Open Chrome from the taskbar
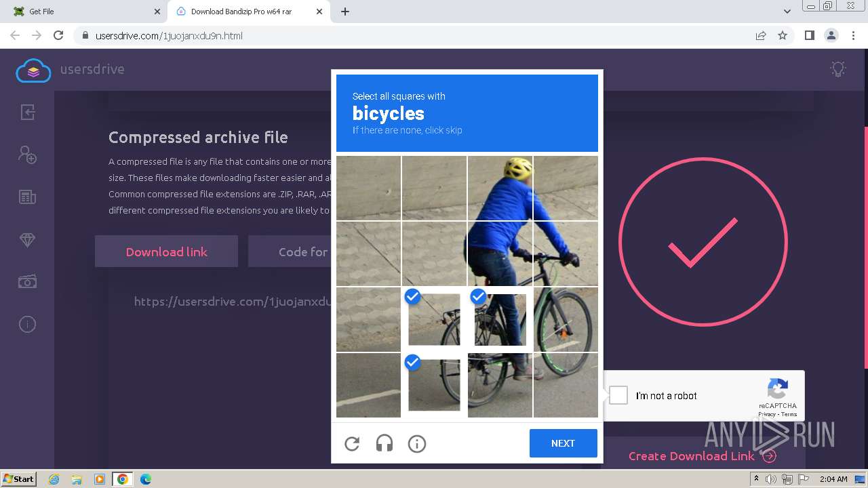Viewport: 868px width, 488px height. click(x=123, y=479)
